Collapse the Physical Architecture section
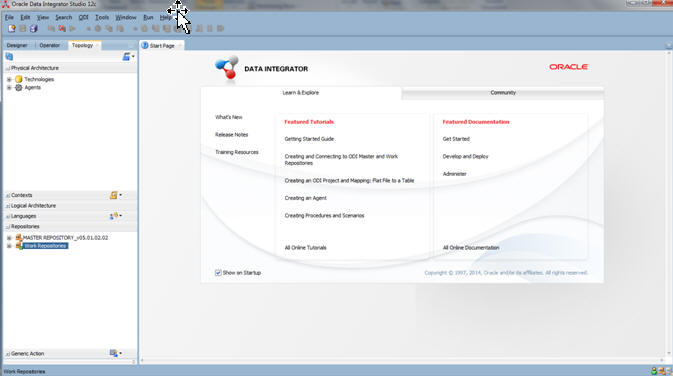The width and height of the screenshot is (673, 376). pos(7,68)
